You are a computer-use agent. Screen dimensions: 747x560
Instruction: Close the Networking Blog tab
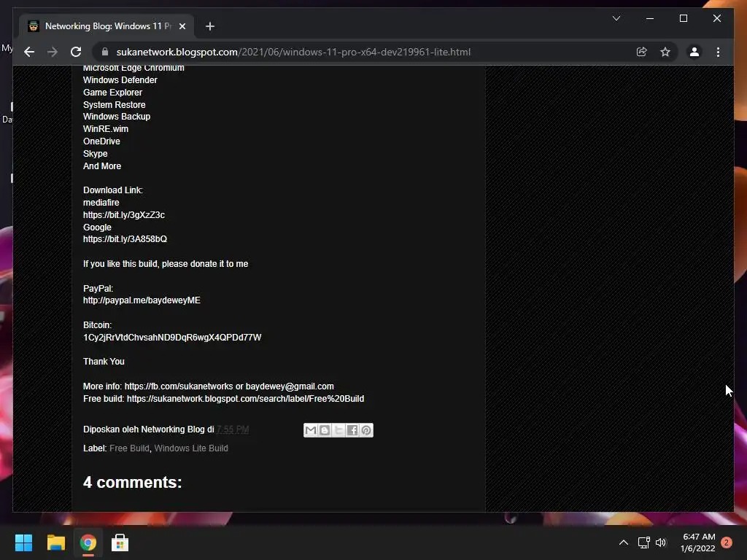point(182,26)
